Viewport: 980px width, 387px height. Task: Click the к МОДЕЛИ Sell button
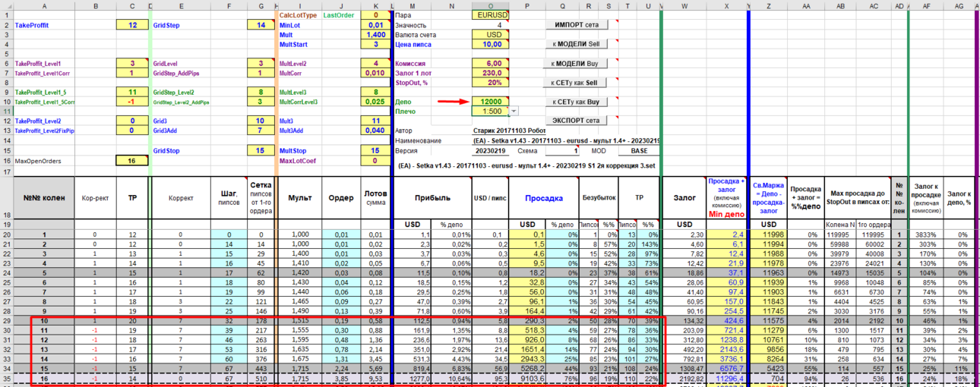click(x=576, y=44)
